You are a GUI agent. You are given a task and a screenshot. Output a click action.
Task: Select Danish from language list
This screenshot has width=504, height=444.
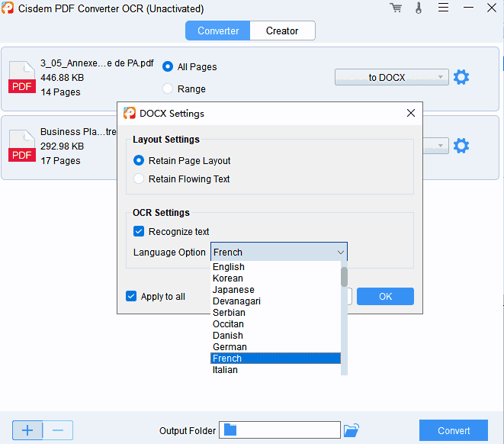point(275,336)
